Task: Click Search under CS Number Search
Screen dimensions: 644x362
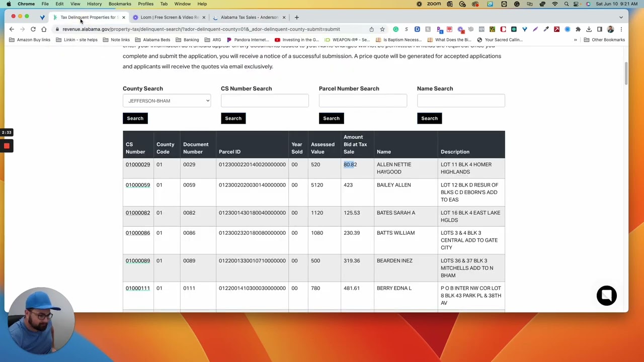Action: pyautogui.click(x=233, y=118)
